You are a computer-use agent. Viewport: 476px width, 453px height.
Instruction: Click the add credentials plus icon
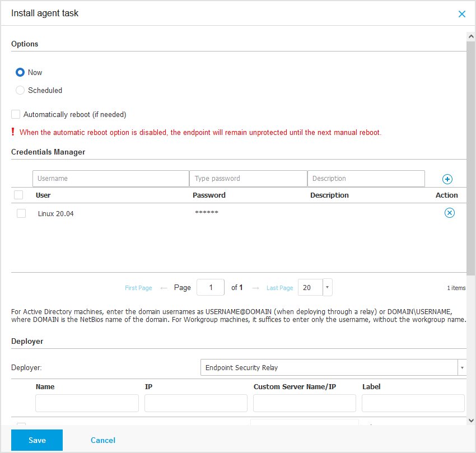(447, 179)
